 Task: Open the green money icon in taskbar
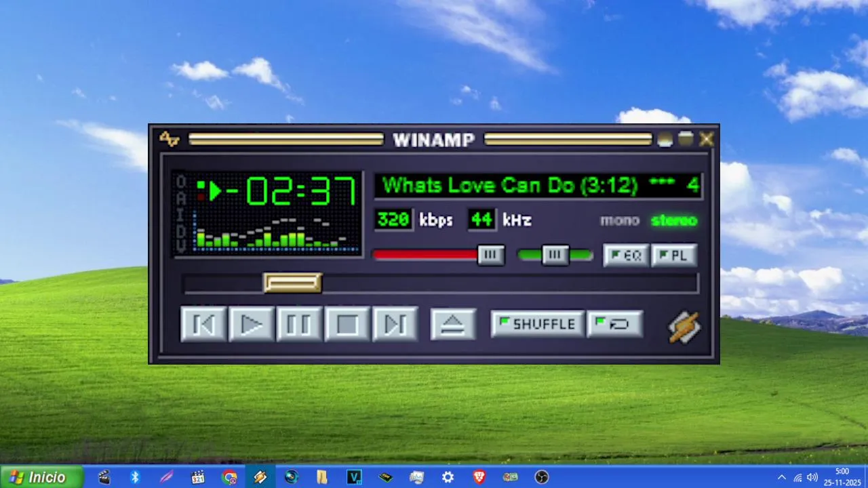click(510, 477)
